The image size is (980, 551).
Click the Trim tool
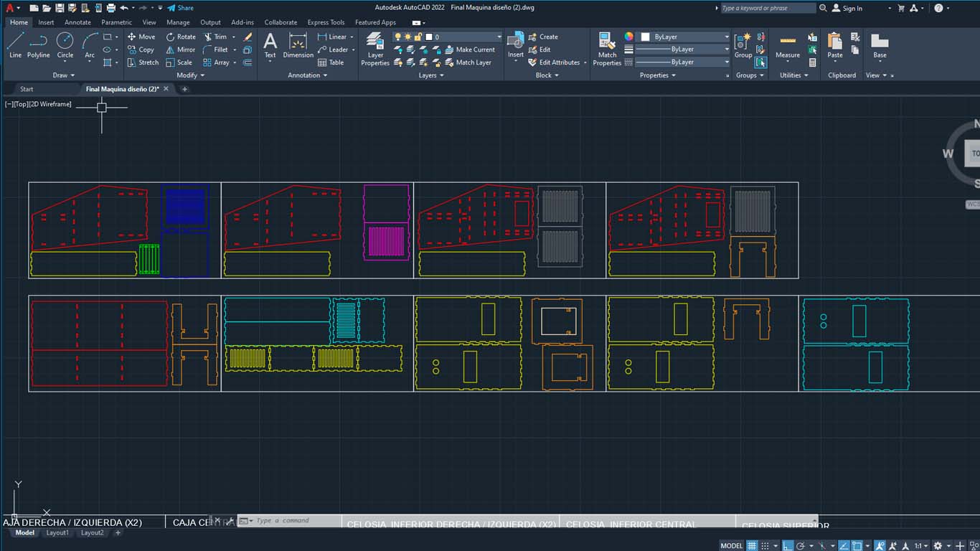coord(215,37)
